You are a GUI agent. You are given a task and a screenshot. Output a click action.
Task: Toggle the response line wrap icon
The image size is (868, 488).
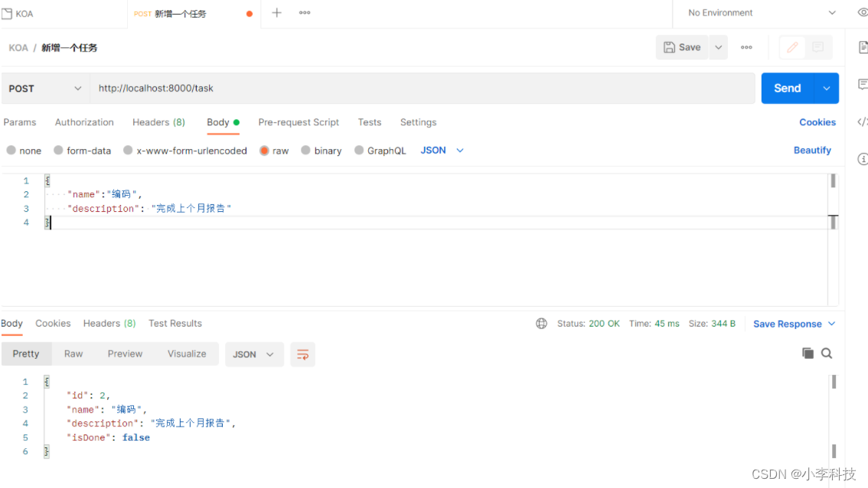[303, 354]
